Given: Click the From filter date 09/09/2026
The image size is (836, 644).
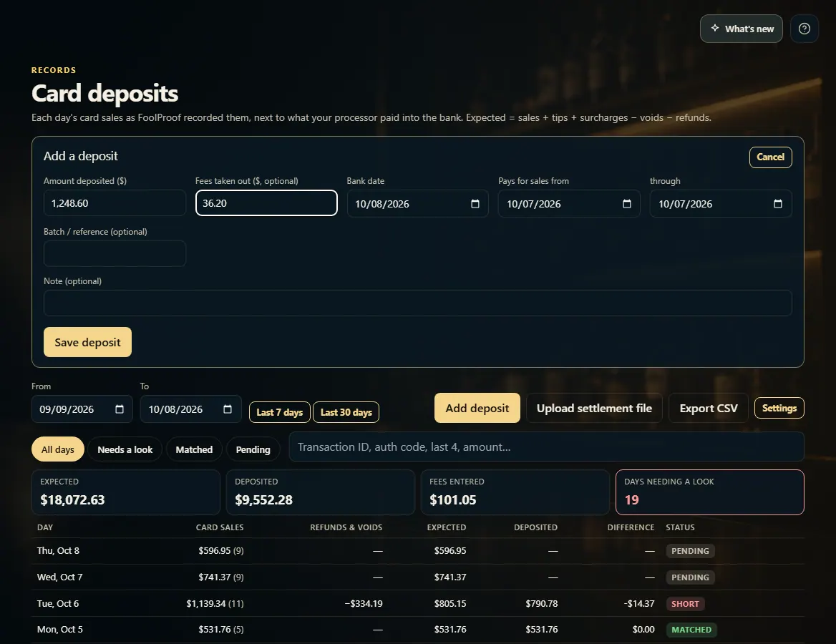Looking at the screenshot, I should (67, 409).
